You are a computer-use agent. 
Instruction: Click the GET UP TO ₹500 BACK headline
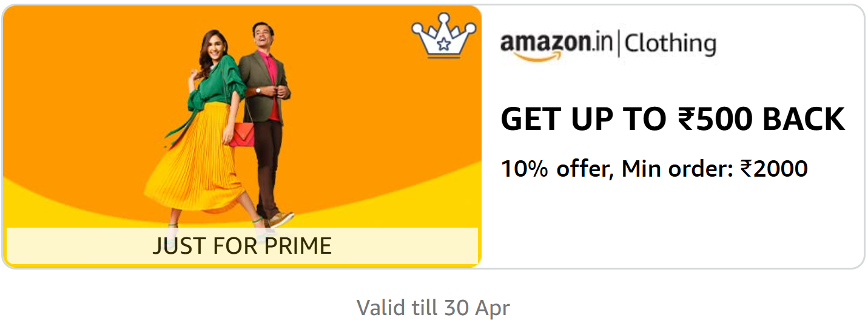tap(673, 119)
